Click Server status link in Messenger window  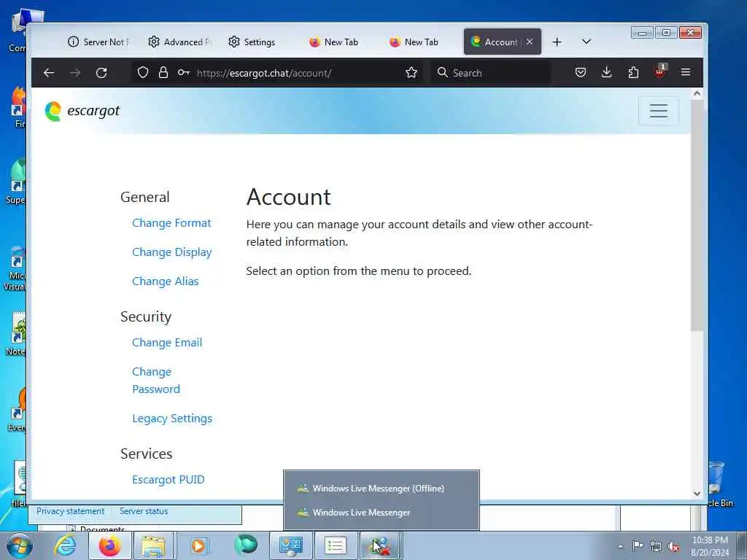[144, 511]
